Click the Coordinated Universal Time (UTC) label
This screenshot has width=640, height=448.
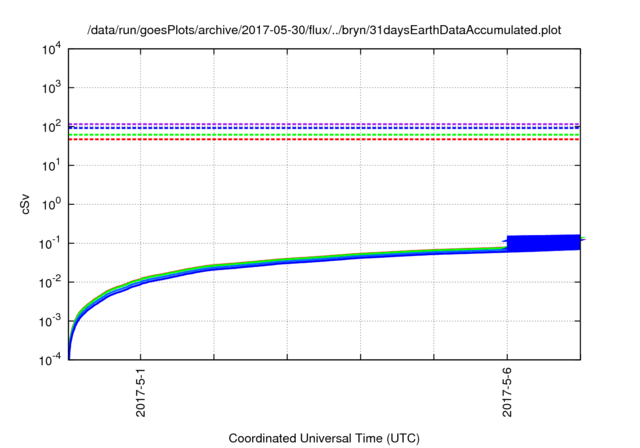(x=324, y=438)
